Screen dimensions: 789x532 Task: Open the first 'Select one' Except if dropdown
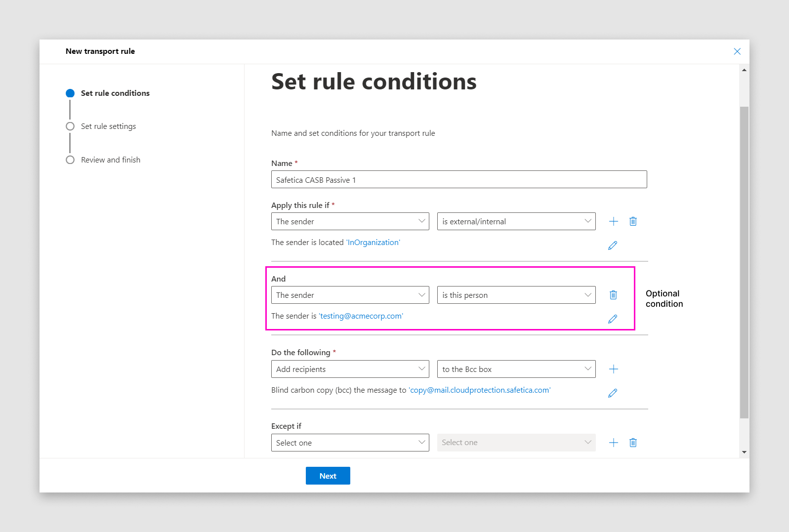pos(350,443)
